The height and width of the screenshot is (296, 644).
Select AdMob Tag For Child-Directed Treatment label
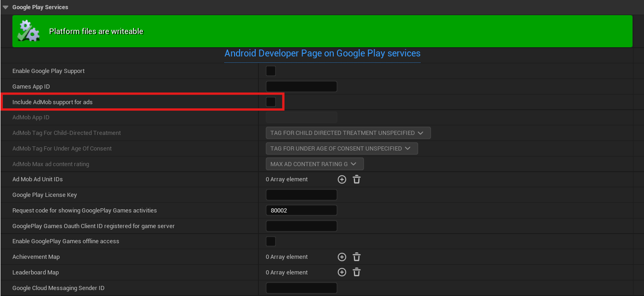point(67,133)
